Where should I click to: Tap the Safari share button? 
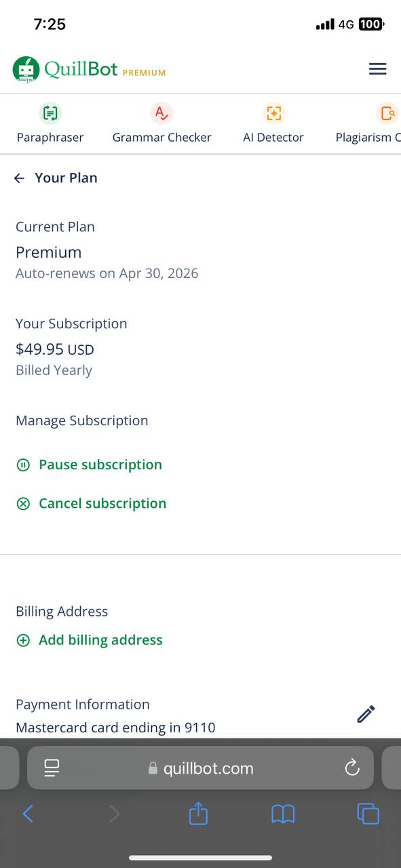198,813
